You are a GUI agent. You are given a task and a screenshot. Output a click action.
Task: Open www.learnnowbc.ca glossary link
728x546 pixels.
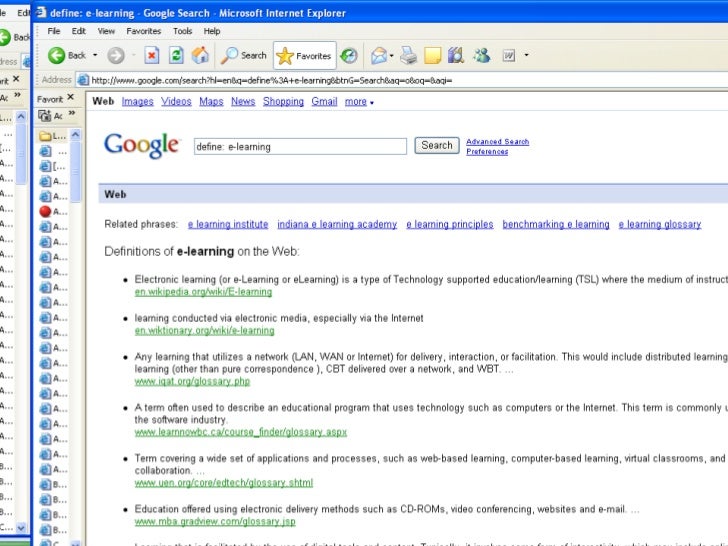point(240,432)
